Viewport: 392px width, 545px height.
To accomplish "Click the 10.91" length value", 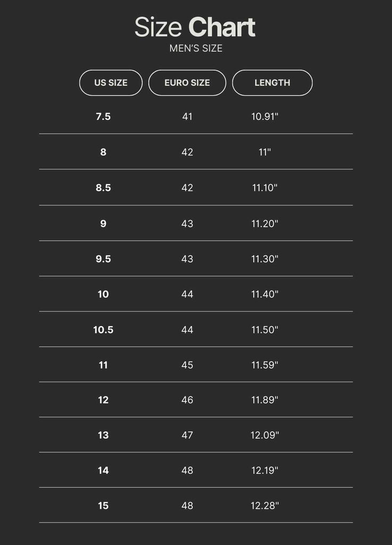I will pos(265,117).
